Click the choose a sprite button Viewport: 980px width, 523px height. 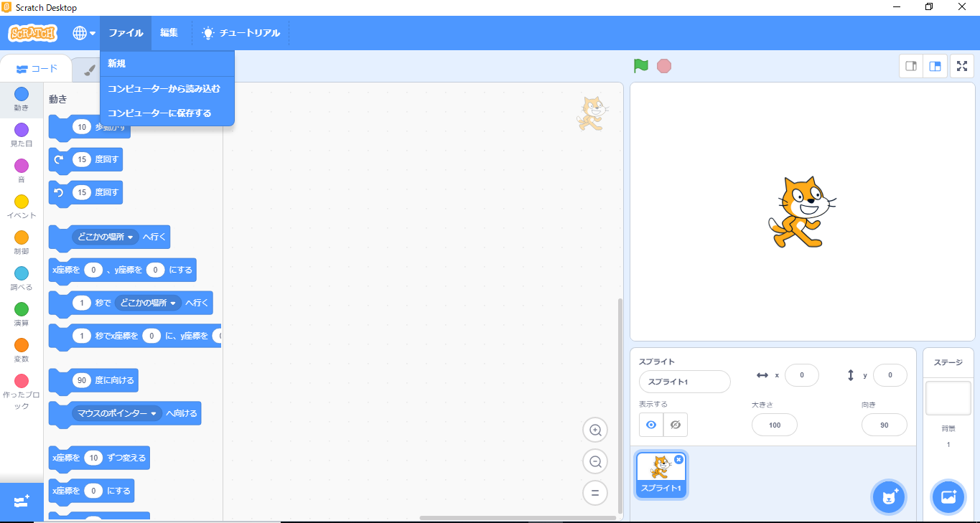890,497
